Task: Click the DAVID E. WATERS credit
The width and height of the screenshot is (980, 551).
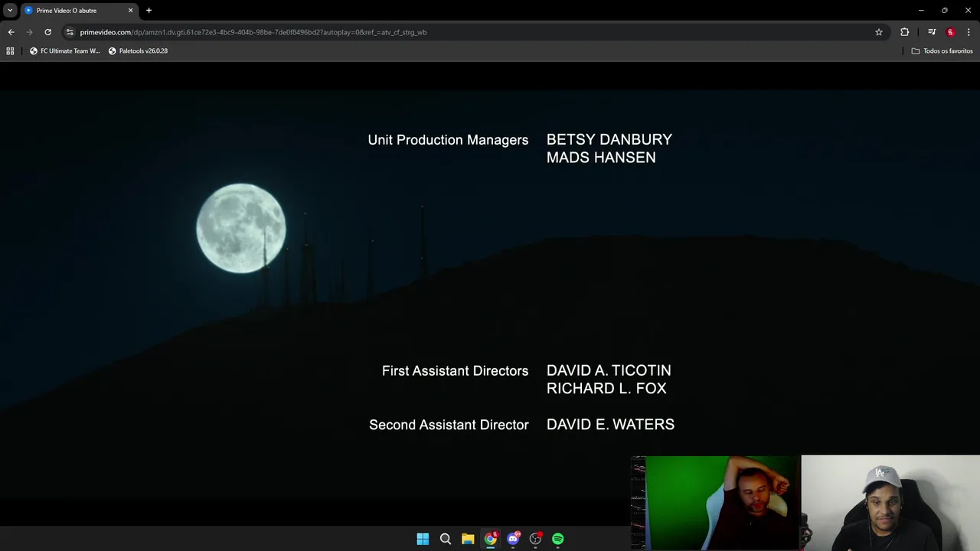Action: tap(610, 425)
